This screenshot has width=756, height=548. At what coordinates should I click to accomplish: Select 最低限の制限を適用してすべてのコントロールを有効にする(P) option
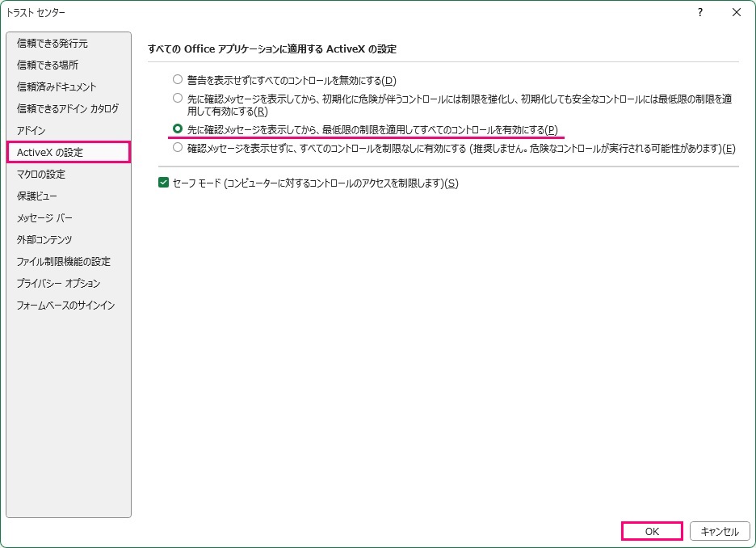(x=178, y=129)
